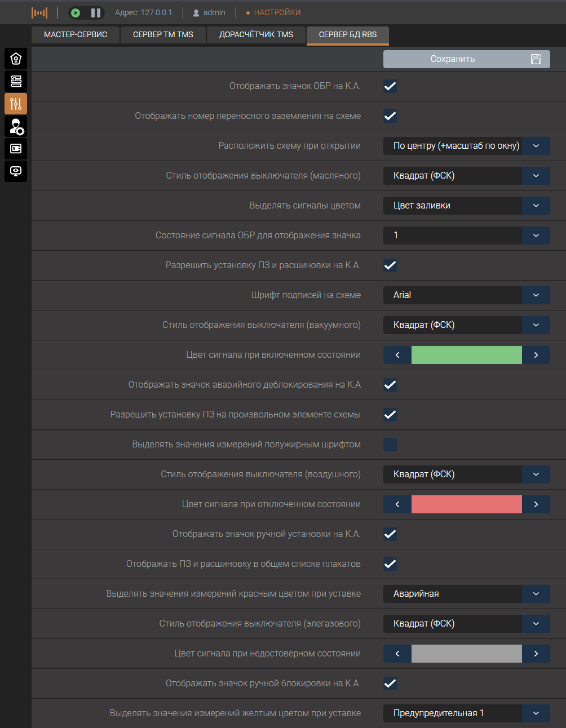Click the НАСТРОЙКИ link in header
566x728 pixels.
pos(277,12)
